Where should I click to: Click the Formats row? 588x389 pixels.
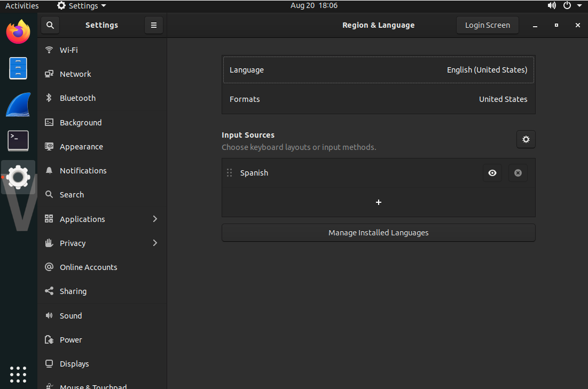click(378, 99)
